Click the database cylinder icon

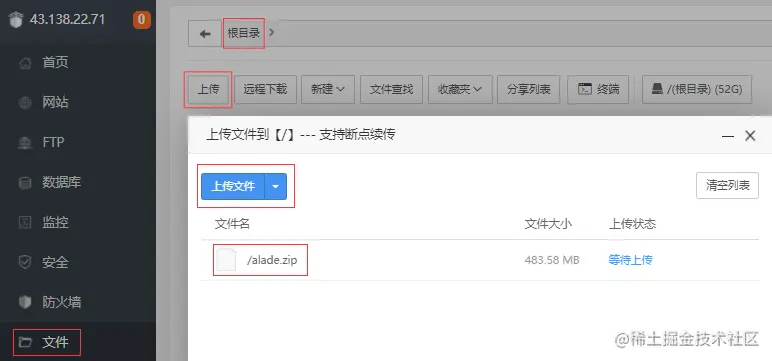25,183
